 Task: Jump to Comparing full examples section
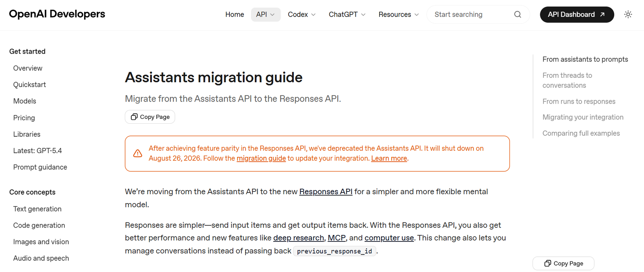tap(581, 133)
